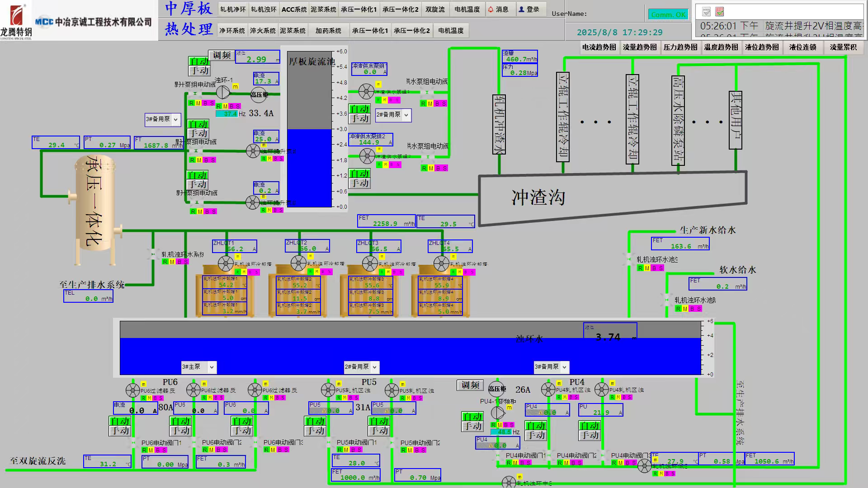Switch PU4-1变频柜 pump to 手动

point(472,426)
